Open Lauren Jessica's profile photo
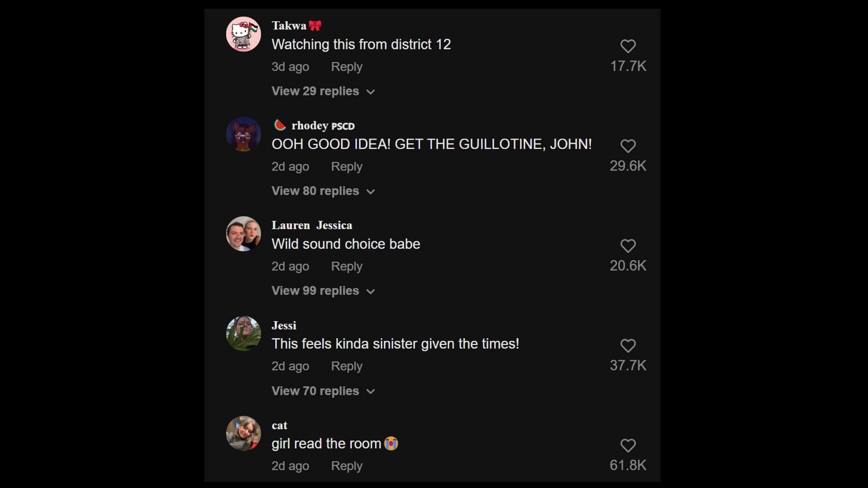The height and width of the screenshot is (488, 868). (x=243, y=234)
